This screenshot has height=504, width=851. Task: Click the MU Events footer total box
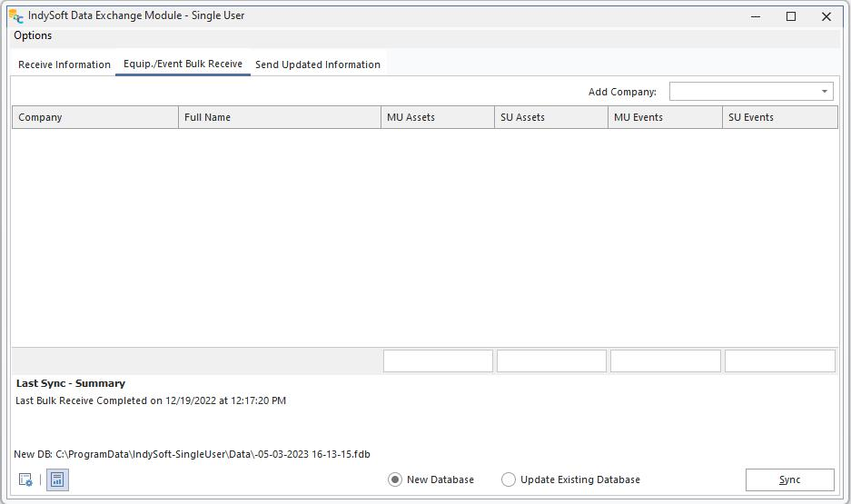coord(666,361)
